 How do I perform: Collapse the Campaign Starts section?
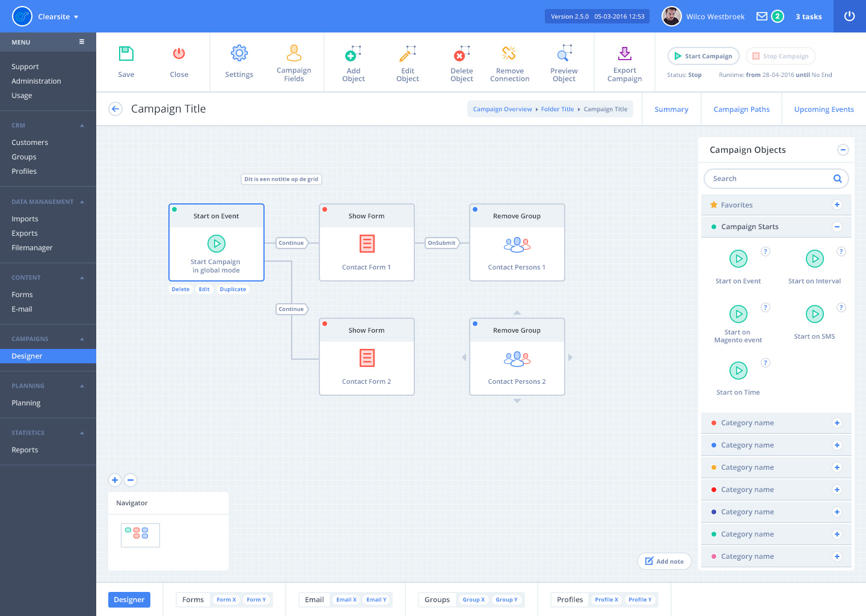tap(837, 227)
